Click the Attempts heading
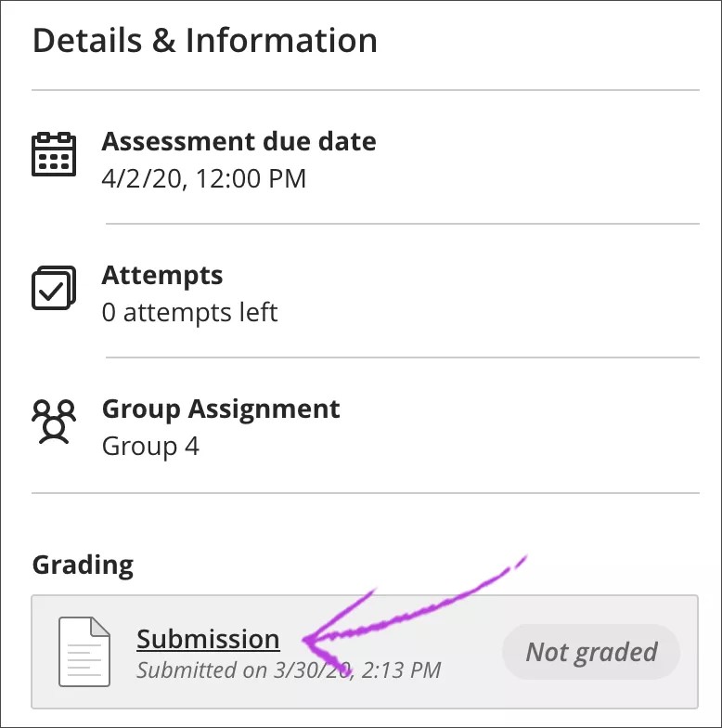Screen dimensions: 722x728 pyautogui.click(x=162, y=276)
